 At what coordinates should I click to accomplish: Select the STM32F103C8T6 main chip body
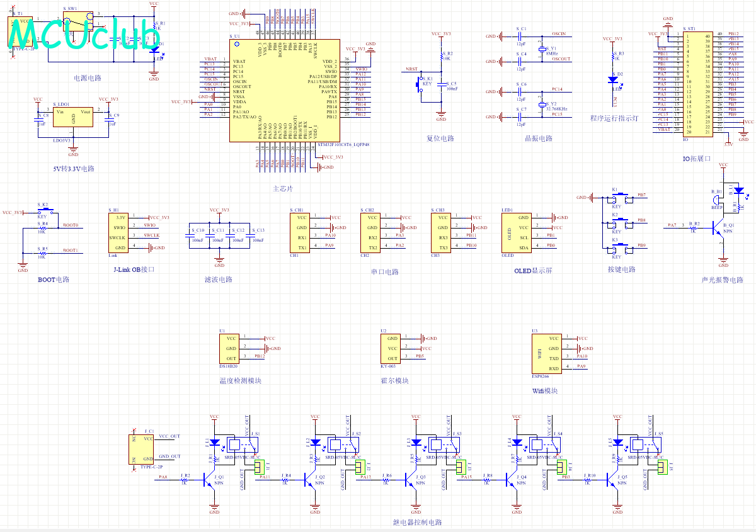click(x=284, y=91)
